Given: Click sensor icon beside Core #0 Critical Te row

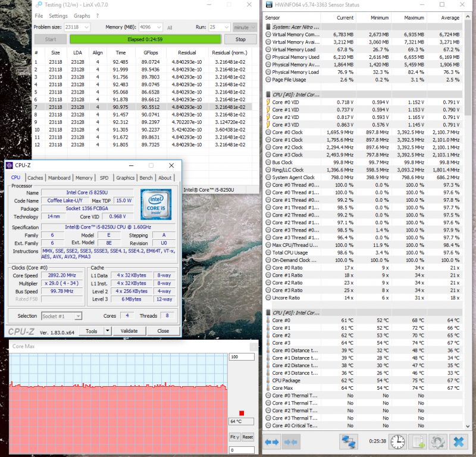Looking at the screenshot, I should [268, 425].
